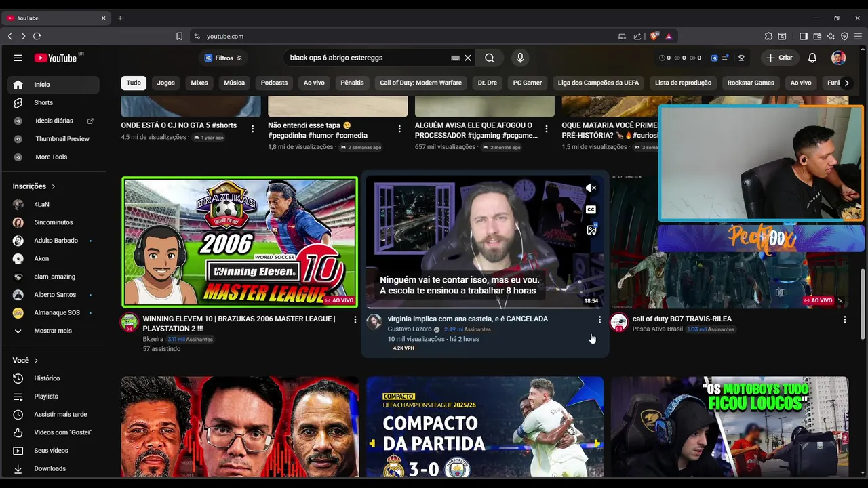
Task: Open the notifications bell
Action: coord(812,58)
